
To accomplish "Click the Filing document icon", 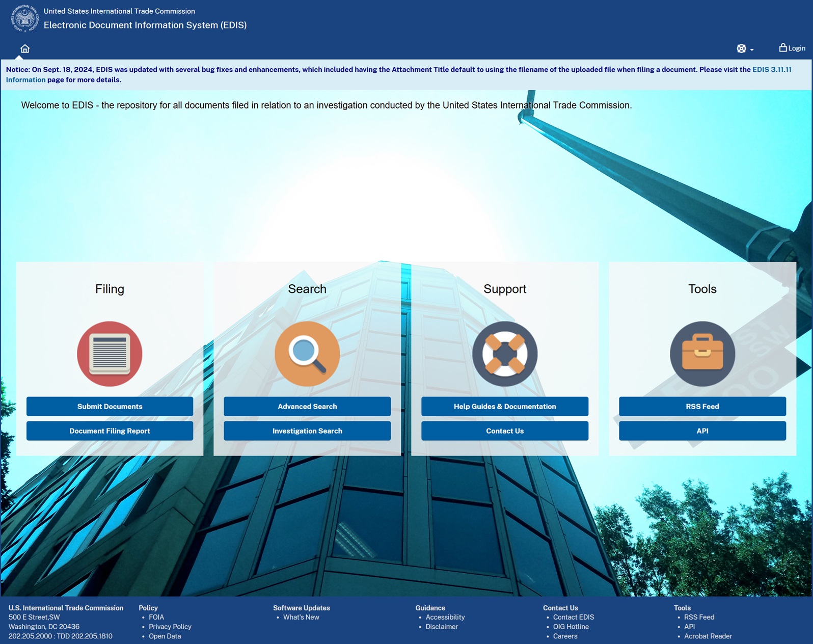I will coord(110,354).
